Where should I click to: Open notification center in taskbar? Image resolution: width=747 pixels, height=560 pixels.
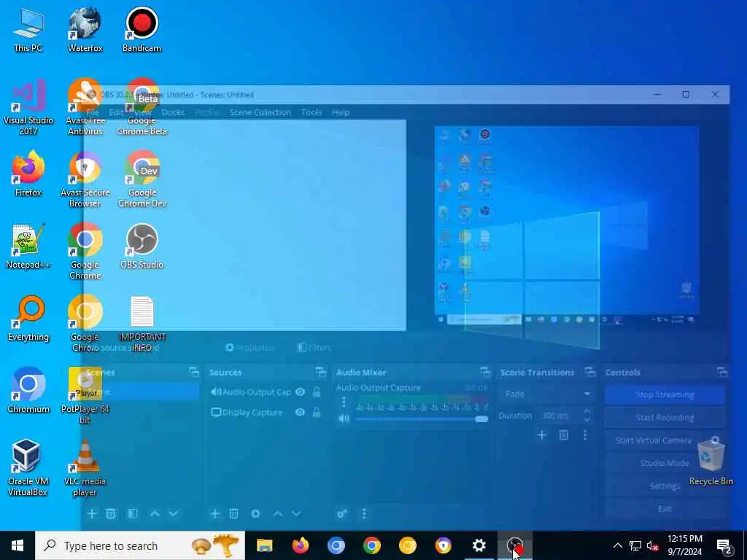(724, 545)
